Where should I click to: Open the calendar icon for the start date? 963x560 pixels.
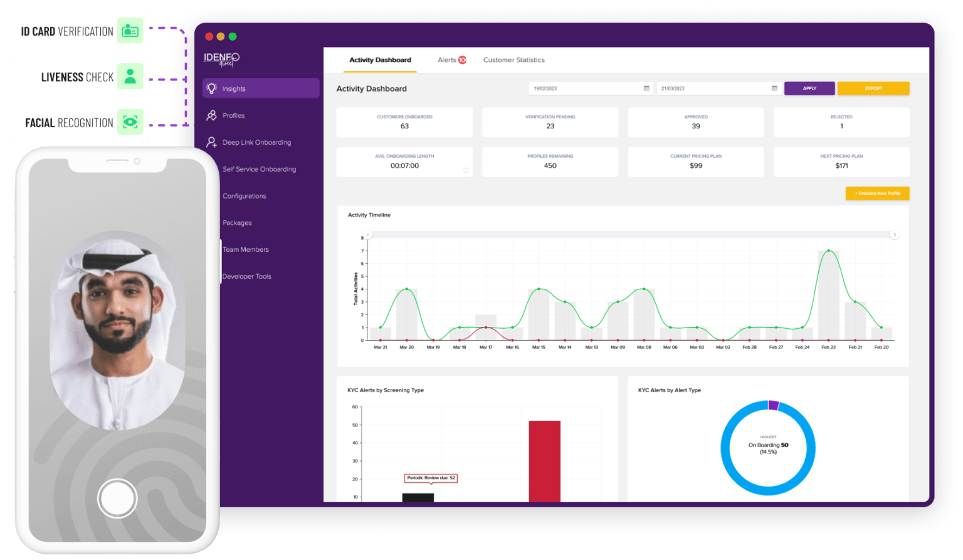(x=646, y=88)
